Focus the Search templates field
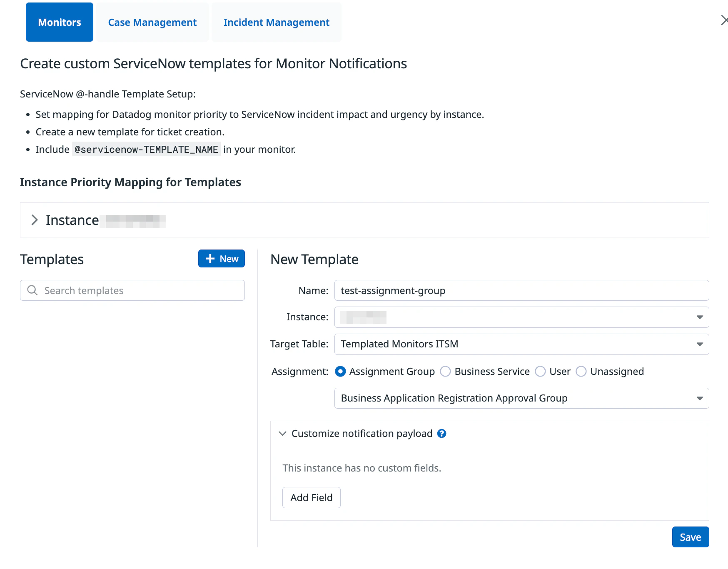 (132, 290)
